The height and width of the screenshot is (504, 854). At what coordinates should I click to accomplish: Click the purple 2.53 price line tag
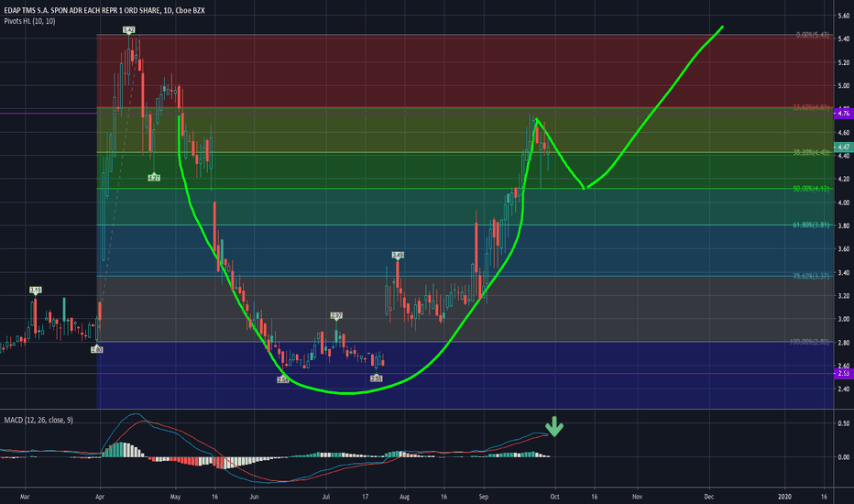coord(844,373)
